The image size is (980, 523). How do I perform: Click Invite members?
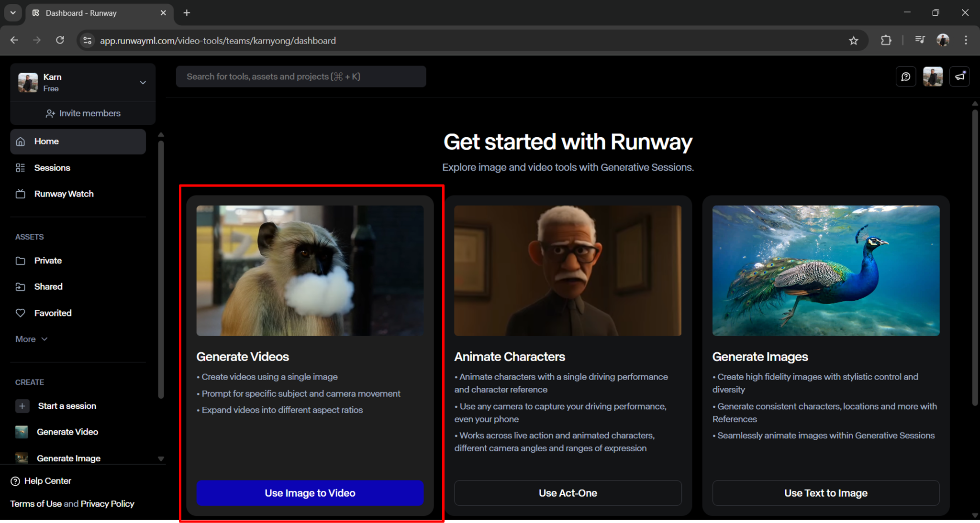tap(83, 113)
